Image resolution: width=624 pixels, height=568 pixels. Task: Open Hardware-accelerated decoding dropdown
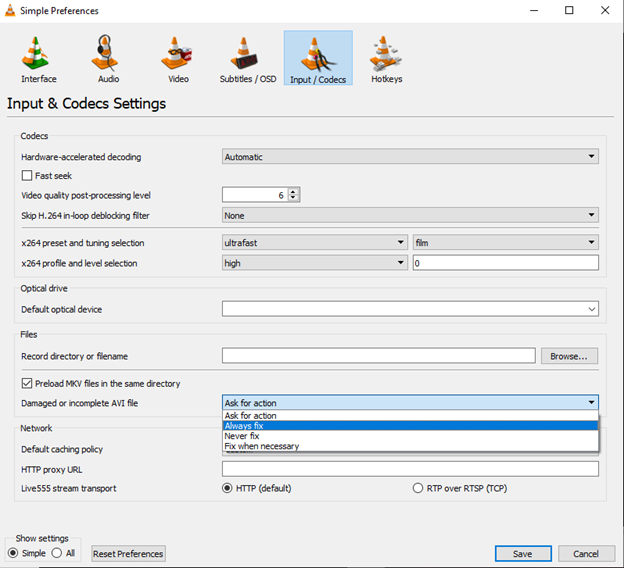tap(410, 156)
